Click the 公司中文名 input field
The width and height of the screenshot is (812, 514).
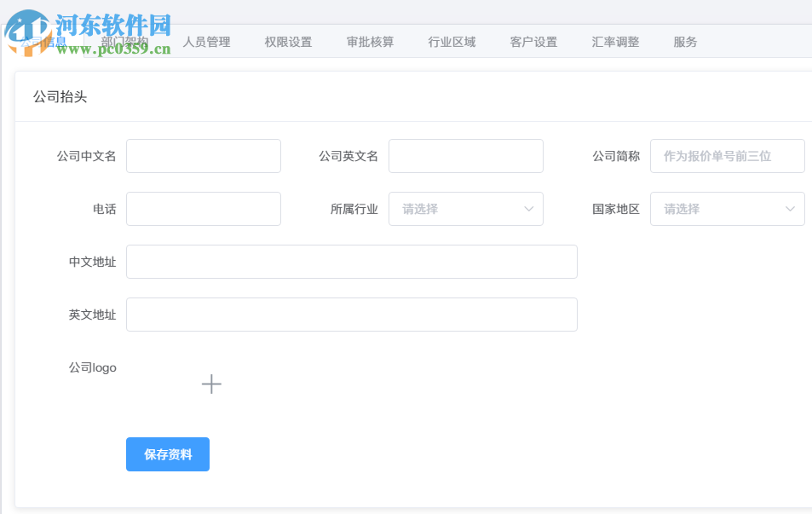coord(203,156)
